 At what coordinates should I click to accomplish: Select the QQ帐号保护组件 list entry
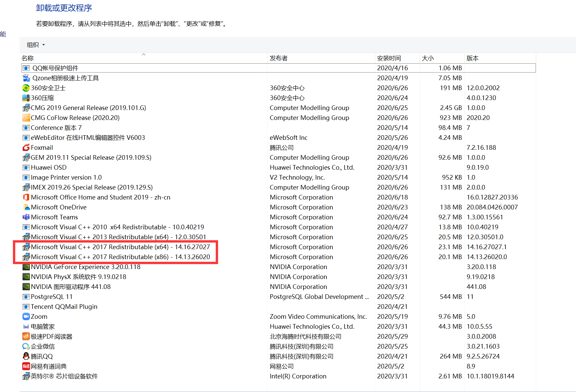(x=55, y=68)
